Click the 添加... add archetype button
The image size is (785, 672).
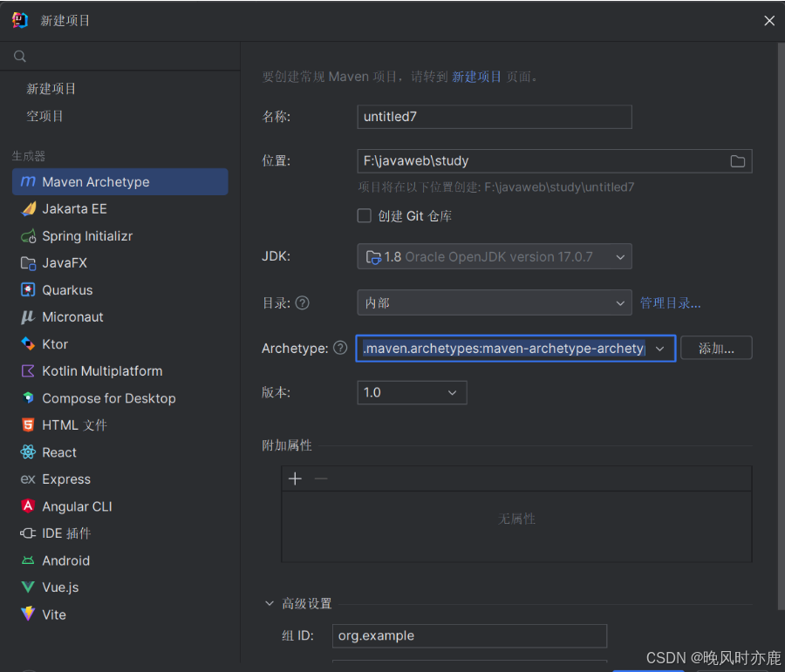pos(716,348)
